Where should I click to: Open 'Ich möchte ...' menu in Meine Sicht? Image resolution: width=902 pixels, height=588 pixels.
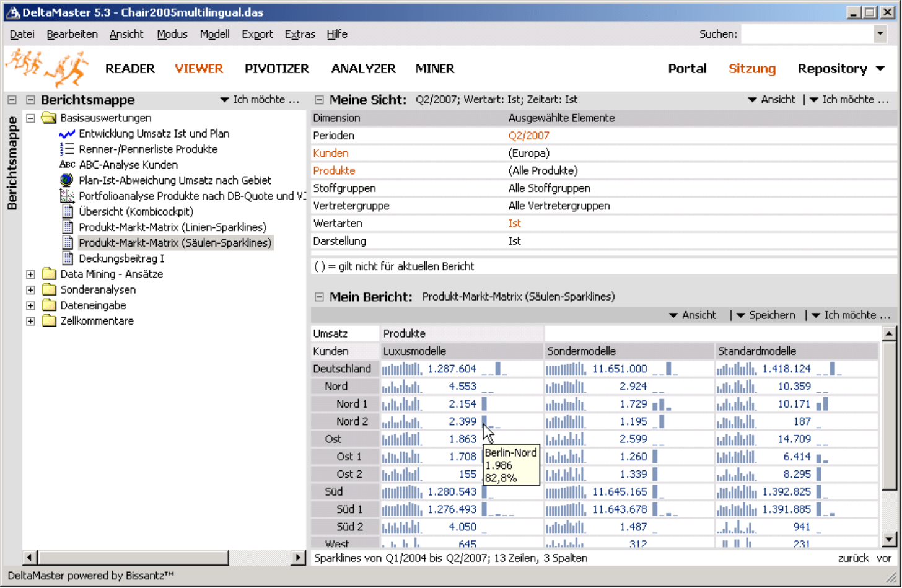coord(849,100)
